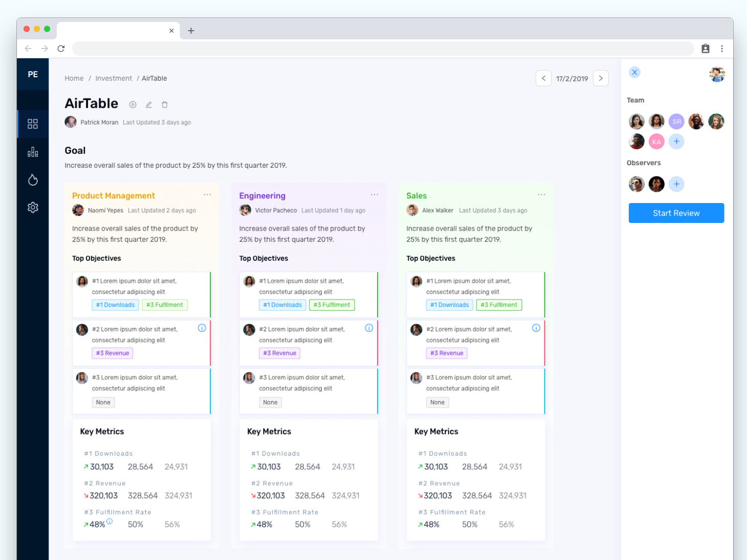This screenshot has width=747, height=560.
Task: Click the browser clipboard extension icon
Action: [706, 49]
